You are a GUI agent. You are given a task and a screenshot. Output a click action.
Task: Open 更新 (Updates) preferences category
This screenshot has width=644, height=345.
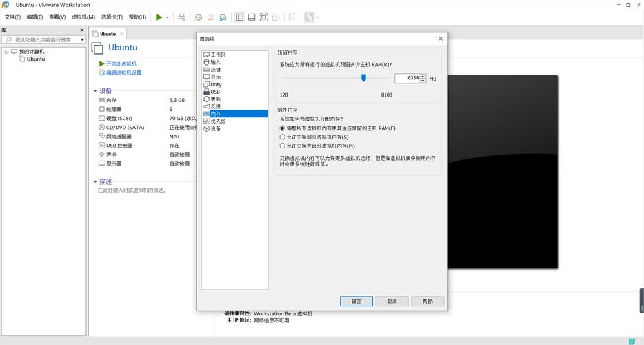click(216, 99)
